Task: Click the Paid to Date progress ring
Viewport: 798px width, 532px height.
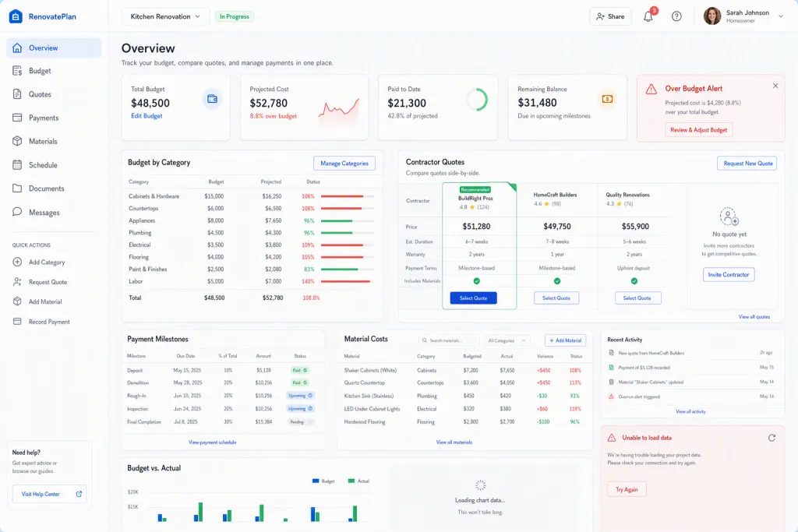Action: [477, 100]
